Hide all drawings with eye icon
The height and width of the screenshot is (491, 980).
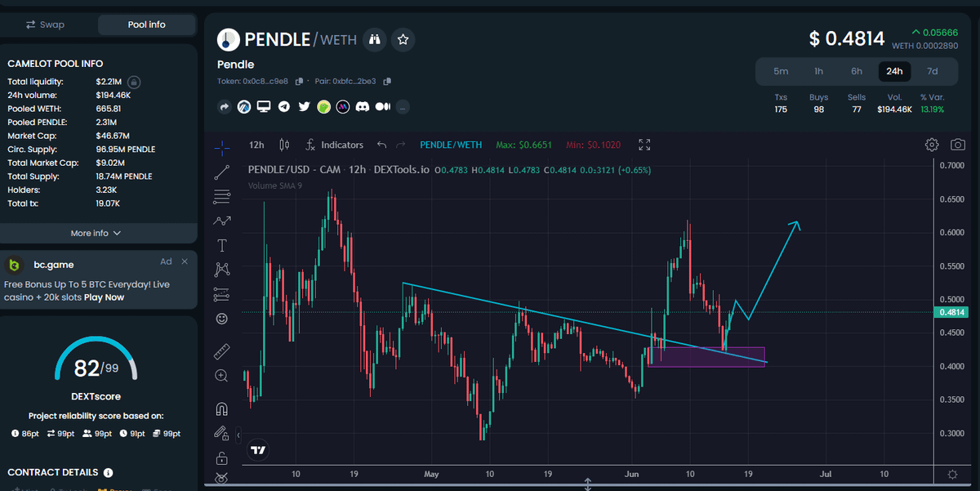tap(221, 479)
